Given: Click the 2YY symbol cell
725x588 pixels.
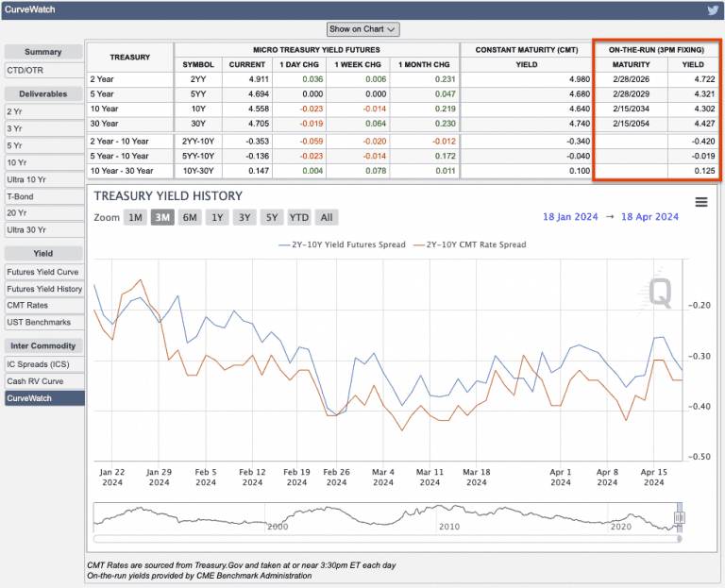Looking at the screenshot, I should [198, 79].
